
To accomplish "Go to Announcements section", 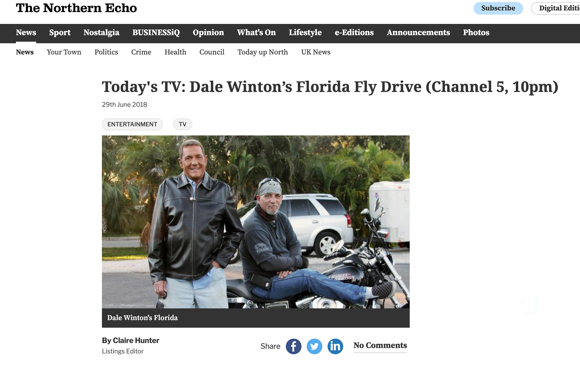I will coord(418,33).
